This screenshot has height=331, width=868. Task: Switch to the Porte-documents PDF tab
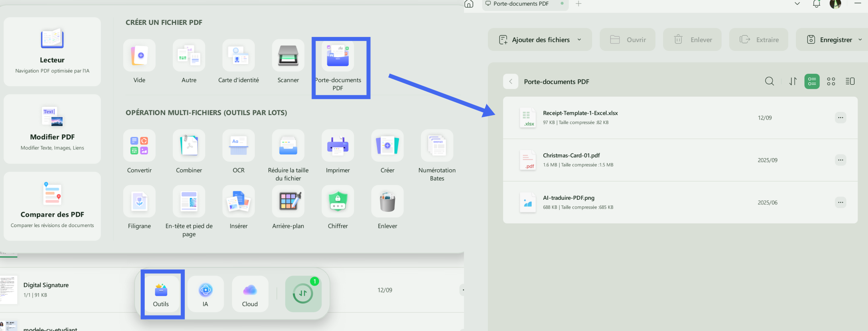[x=525, y=4]
